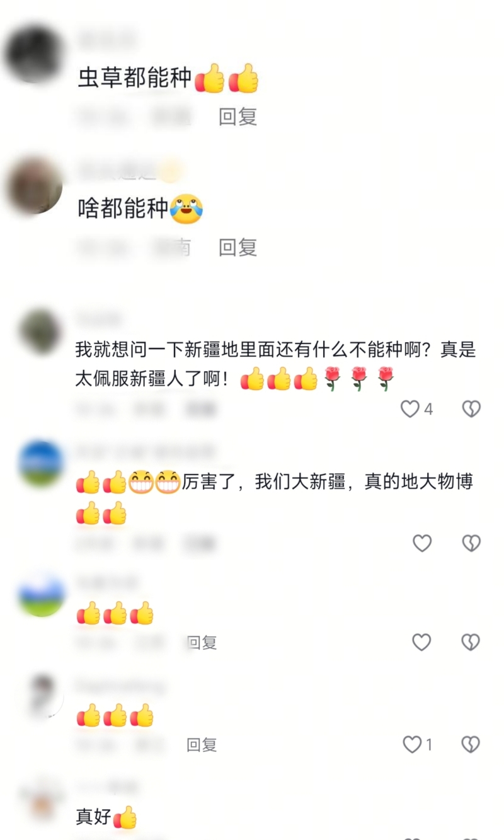
Task: Like the 厉害了我们大新疆 comment
Action: click(x=422, y=543)
